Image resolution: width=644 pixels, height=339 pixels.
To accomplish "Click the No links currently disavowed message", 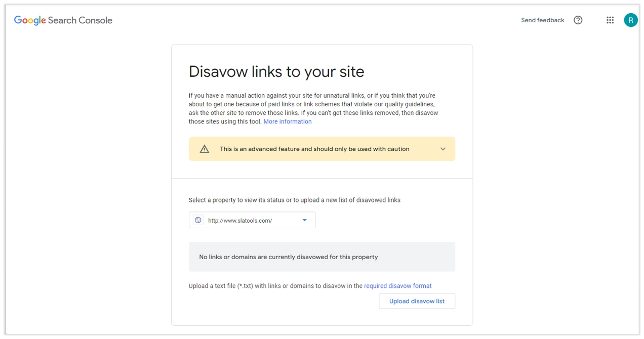I will pyautogui.click(x=288, y=257).
